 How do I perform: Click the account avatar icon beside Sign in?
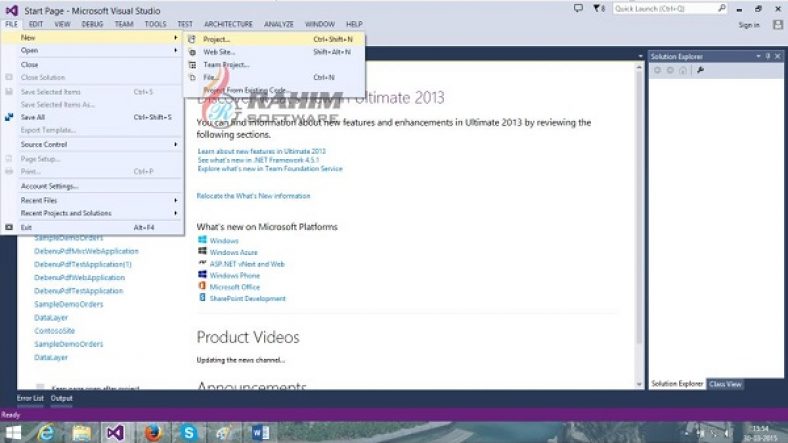point(778,25)
